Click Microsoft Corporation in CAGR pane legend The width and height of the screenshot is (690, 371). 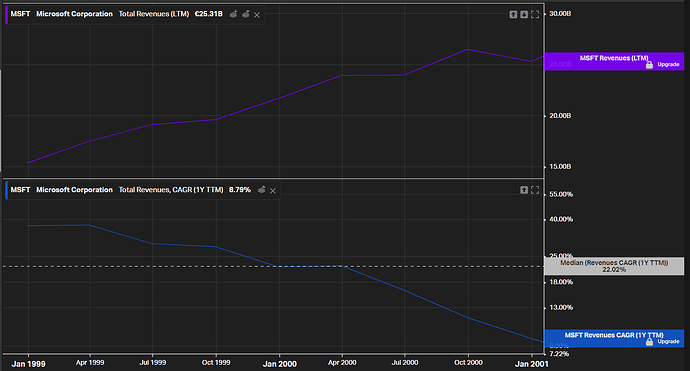(x=74, y=190)
